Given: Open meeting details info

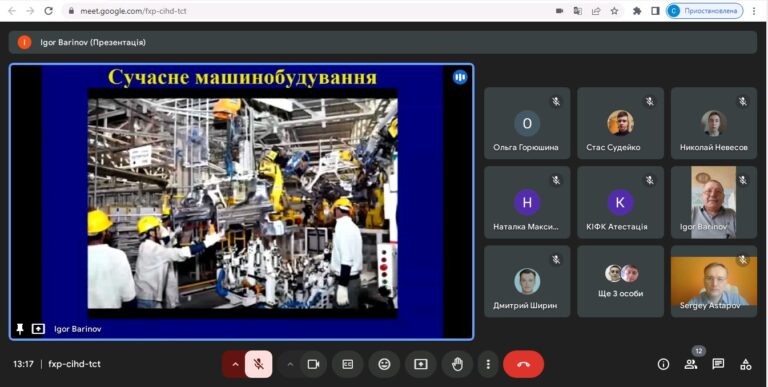Looking at the screenshot, I should pos(663,364).
